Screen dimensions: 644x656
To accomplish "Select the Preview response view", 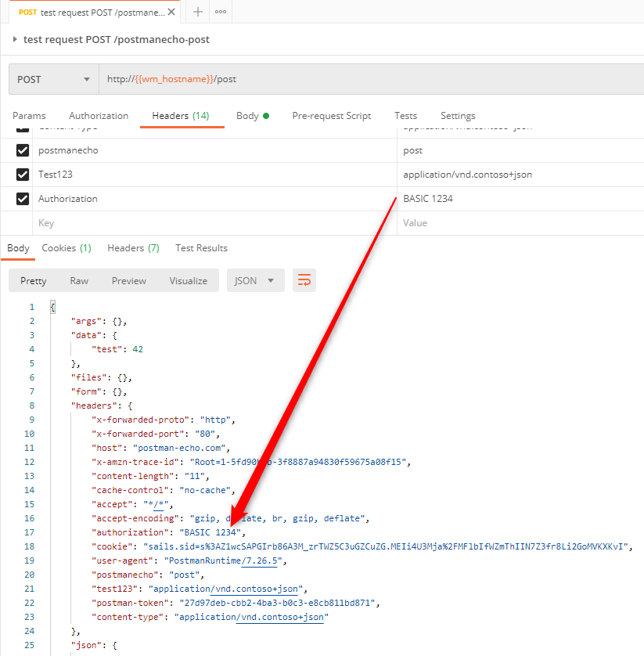I will click(x=129, y=281).
